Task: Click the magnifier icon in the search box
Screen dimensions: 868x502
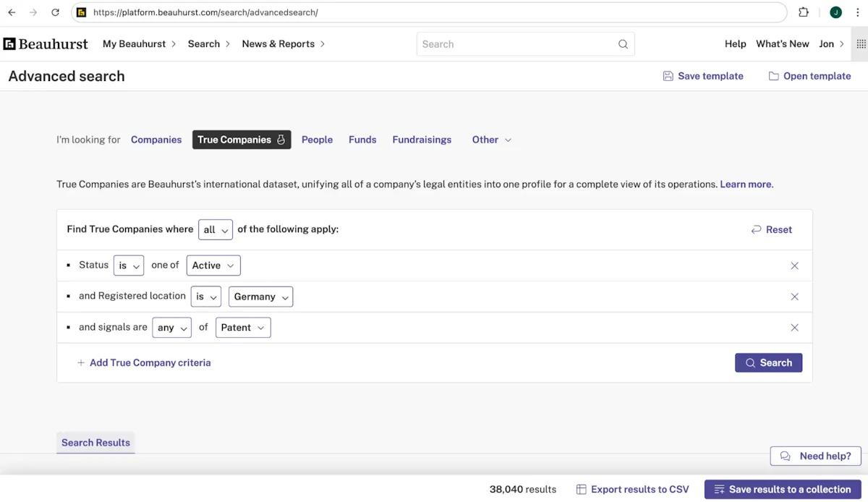Action: (623, 44)
